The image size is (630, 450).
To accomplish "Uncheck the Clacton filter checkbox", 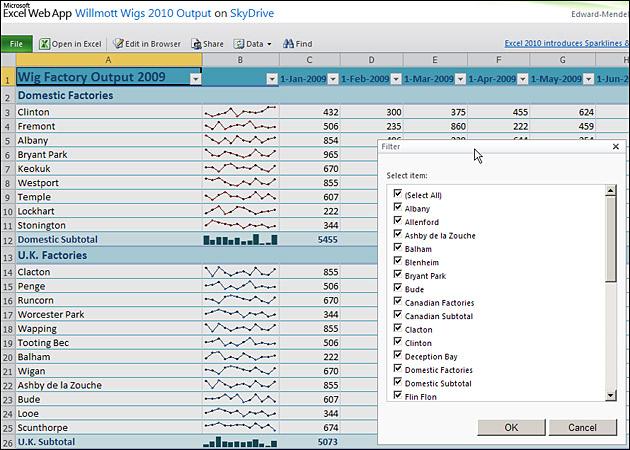I will tap(398, 328).
